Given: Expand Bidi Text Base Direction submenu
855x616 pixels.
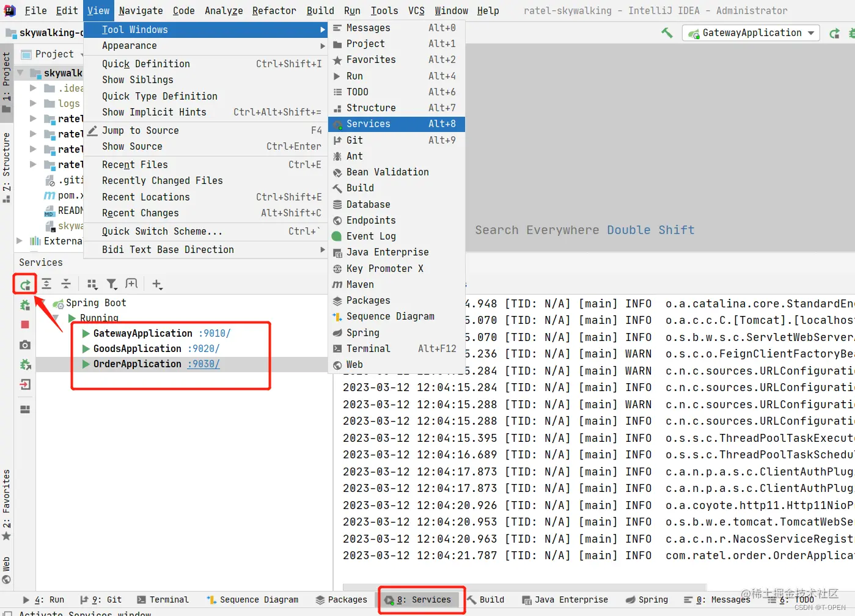Looking at the screenshot, I should pos(205,249).
